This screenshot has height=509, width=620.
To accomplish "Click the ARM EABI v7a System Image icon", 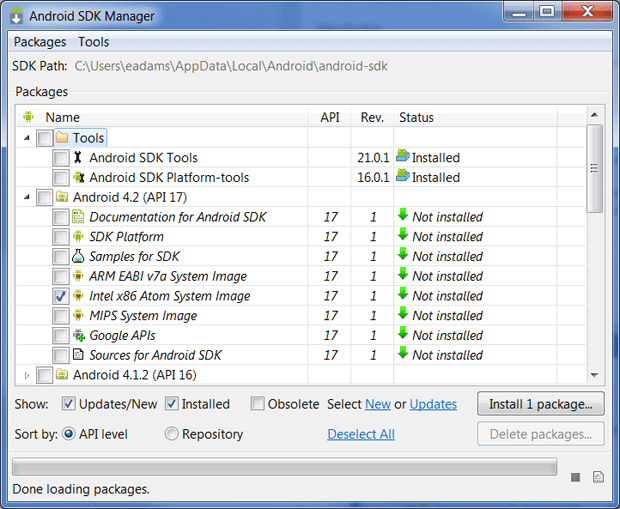I will click(78, 276).
